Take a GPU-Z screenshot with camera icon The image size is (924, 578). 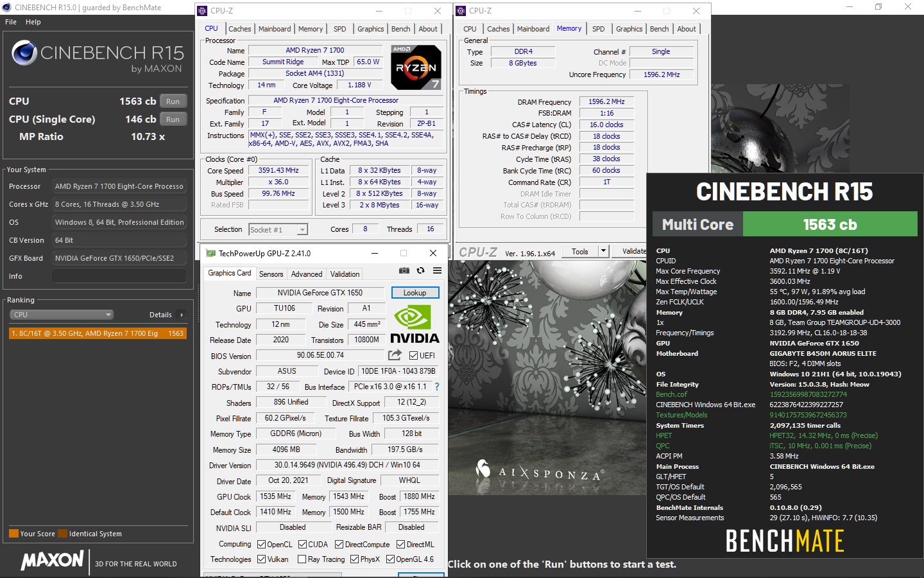404,270
